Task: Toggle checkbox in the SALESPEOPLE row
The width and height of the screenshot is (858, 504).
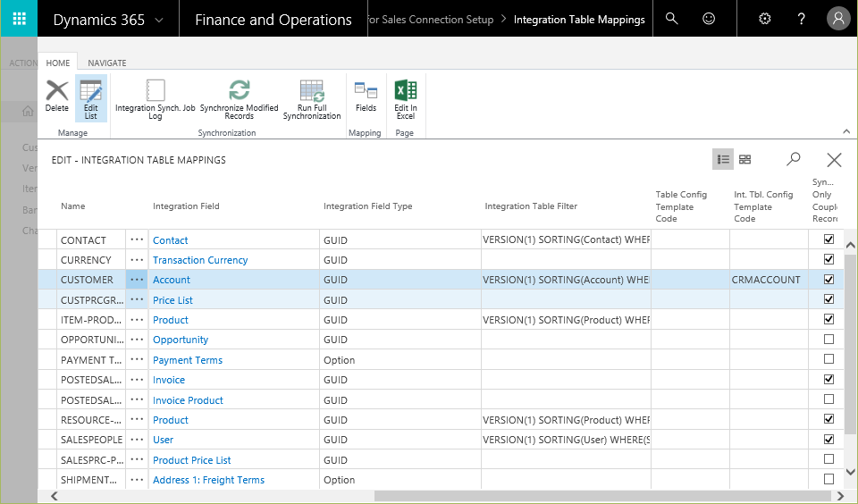Action: (829, 439)
